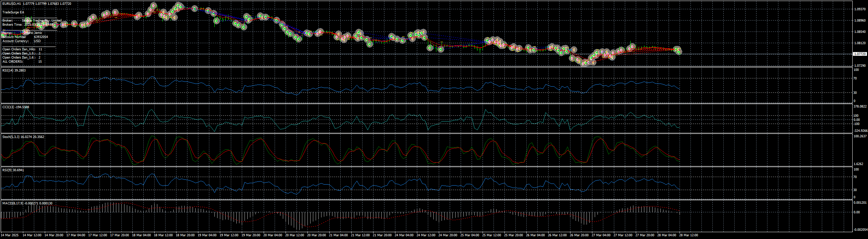Click the CCI(13) indicator label
The width and height of the screenshot is (868, 239).
pos(16,107)
